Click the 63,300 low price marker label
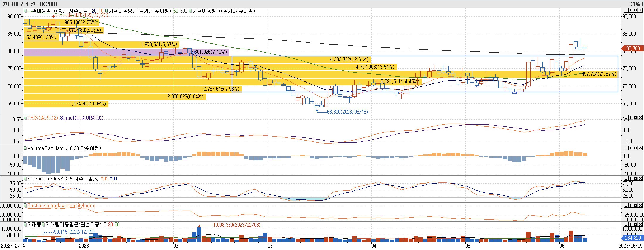 pyautogui.click(x=347, y=112)
